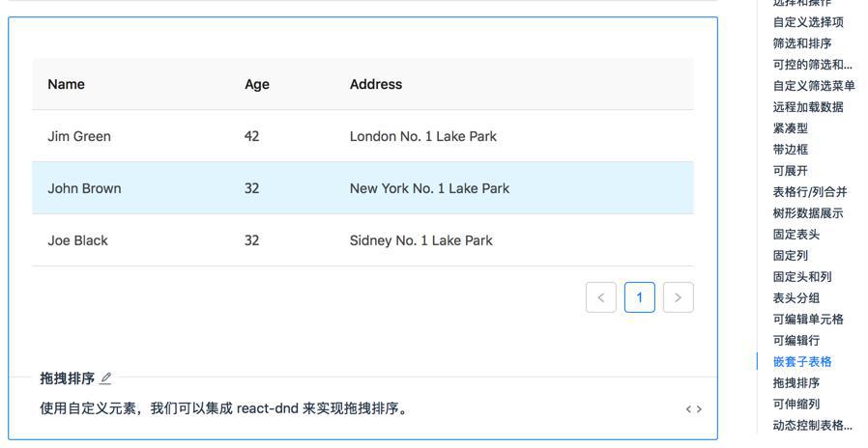The height and width of the screenshot is (448, 868).
Task: Open 自定义筛选菜单 section link
Action: (x=813, y=86)
